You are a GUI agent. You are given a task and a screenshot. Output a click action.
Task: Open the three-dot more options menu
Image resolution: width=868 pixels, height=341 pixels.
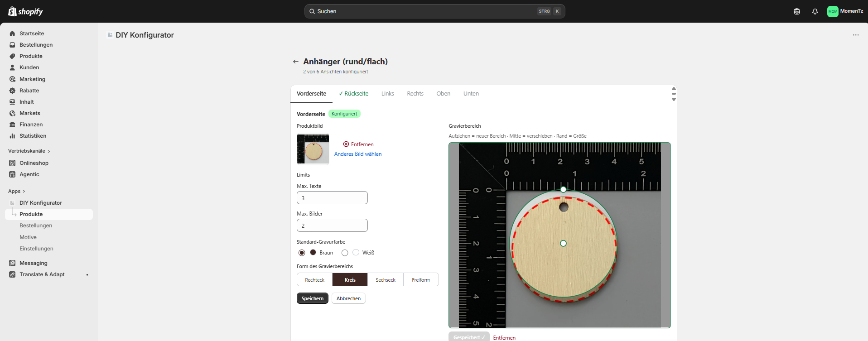click(856, 35)
